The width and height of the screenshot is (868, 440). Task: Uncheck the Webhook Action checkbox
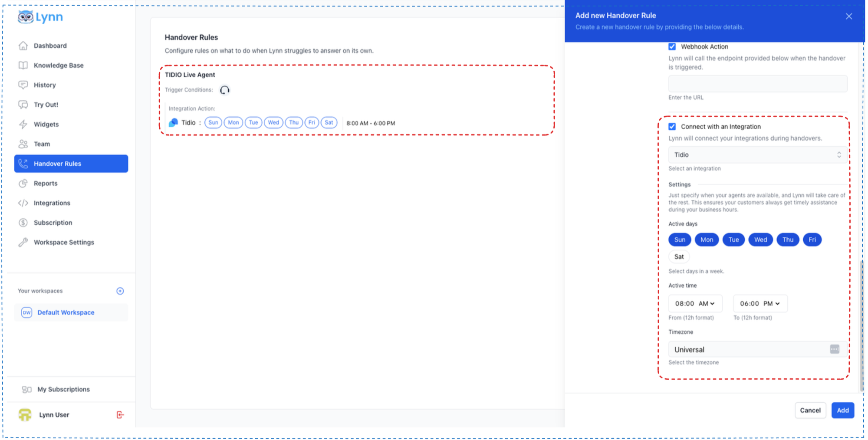(x=672, y=46)
